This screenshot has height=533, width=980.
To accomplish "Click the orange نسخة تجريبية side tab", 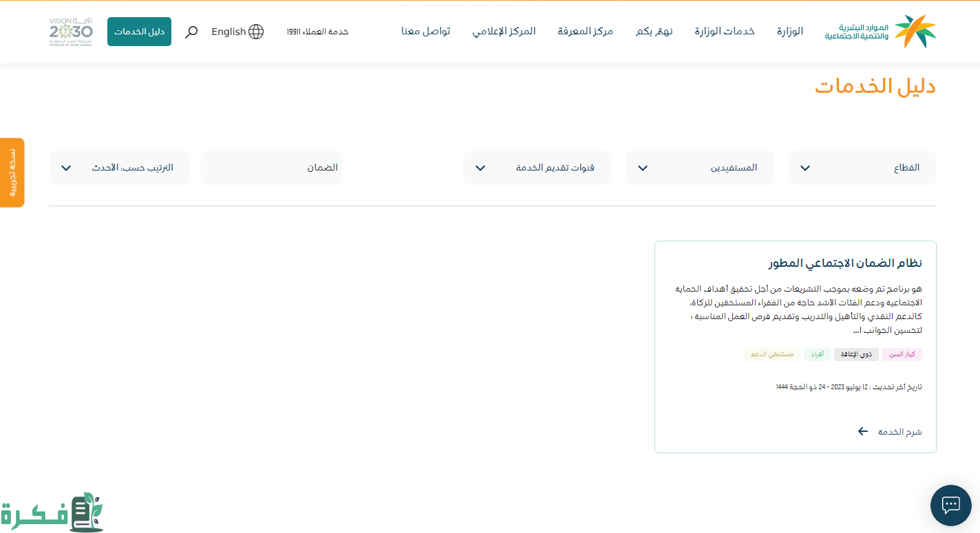I will point(12,173).
